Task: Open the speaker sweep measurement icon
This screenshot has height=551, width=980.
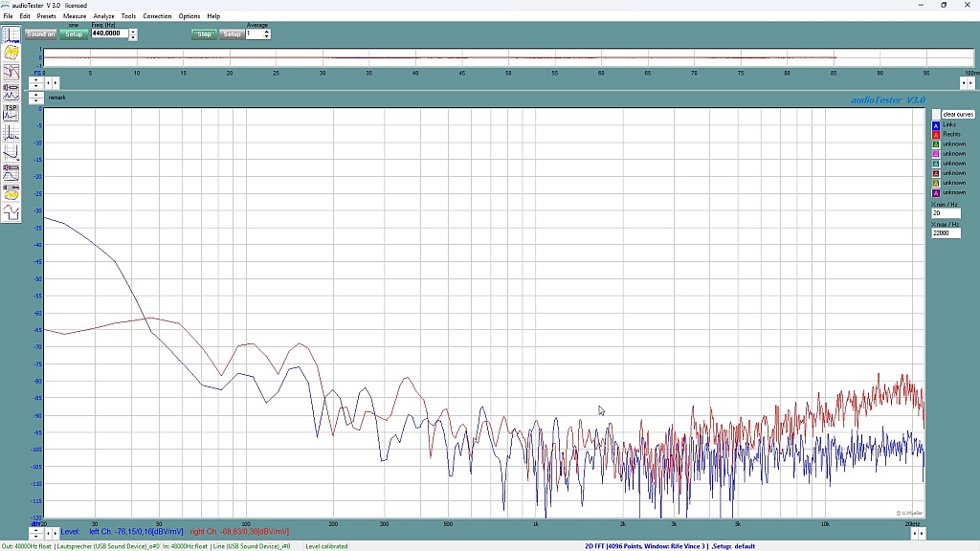Action: click(11, 92)
